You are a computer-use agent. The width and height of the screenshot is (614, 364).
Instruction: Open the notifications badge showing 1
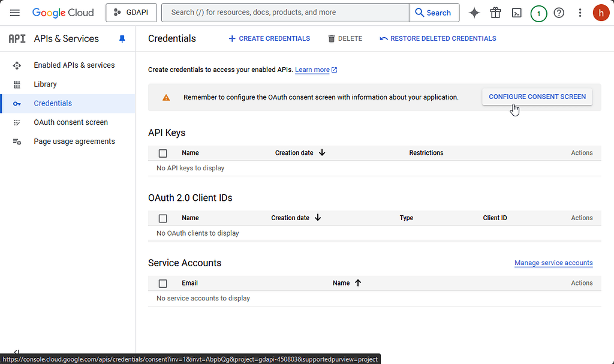click(x=538, y=13)
